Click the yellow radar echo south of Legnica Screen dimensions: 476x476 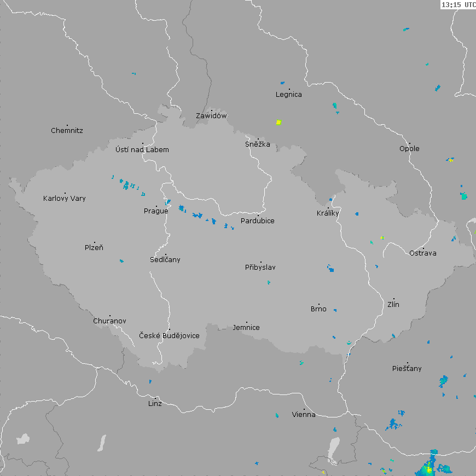click(x=278, y=123)
